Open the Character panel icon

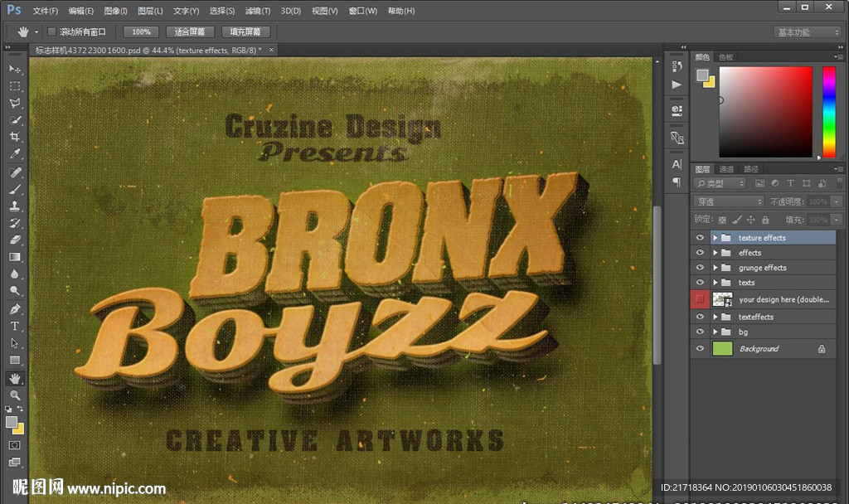(677, 164)
